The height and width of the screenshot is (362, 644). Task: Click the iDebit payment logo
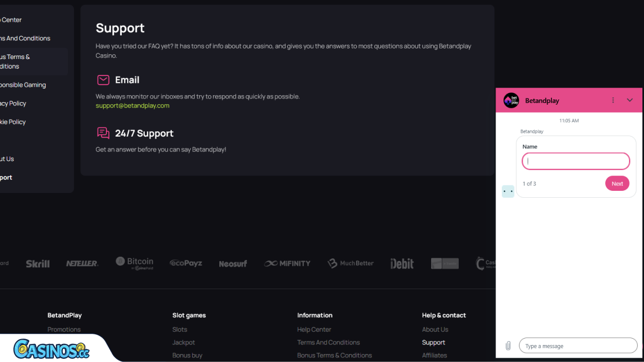[x=402, y=263]
